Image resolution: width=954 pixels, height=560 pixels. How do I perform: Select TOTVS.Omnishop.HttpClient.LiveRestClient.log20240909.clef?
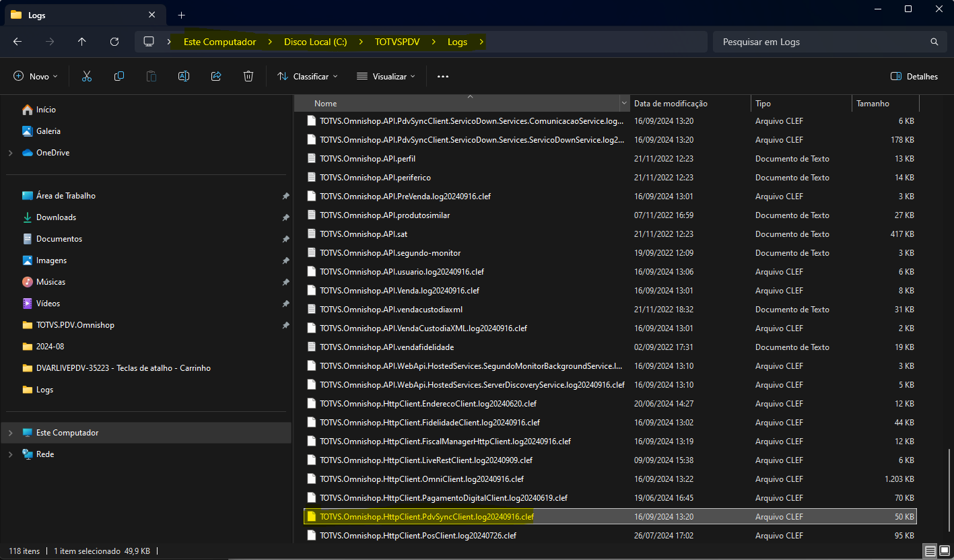pyautogui.click(x=426, y=460)
